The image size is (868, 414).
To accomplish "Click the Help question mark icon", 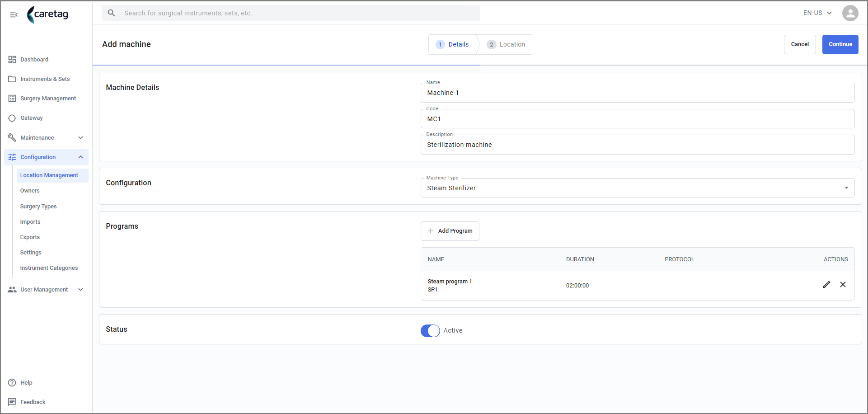I will (12, 383).
